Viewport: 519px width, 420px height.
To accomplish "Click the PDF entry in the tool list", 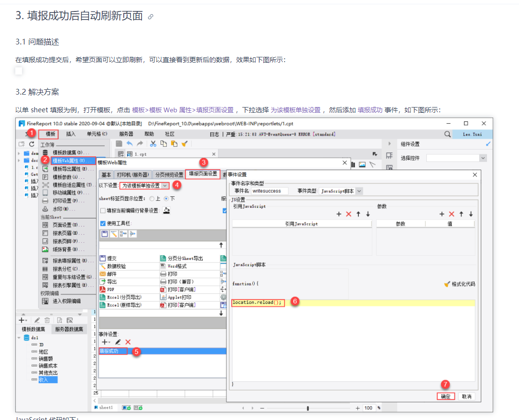I will (x=107, y=289).
